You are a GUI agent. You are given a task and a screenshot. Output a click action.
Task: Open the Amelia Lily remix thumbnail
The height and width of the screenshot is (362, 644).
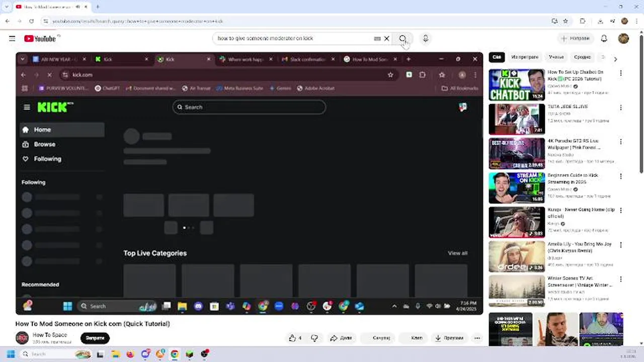(517, 256)
